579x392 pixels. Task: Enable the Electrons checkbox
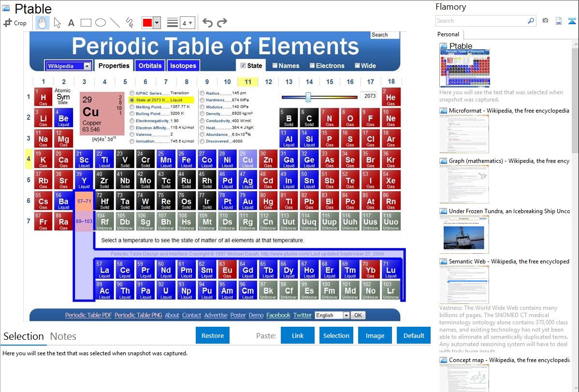point(312,65)
